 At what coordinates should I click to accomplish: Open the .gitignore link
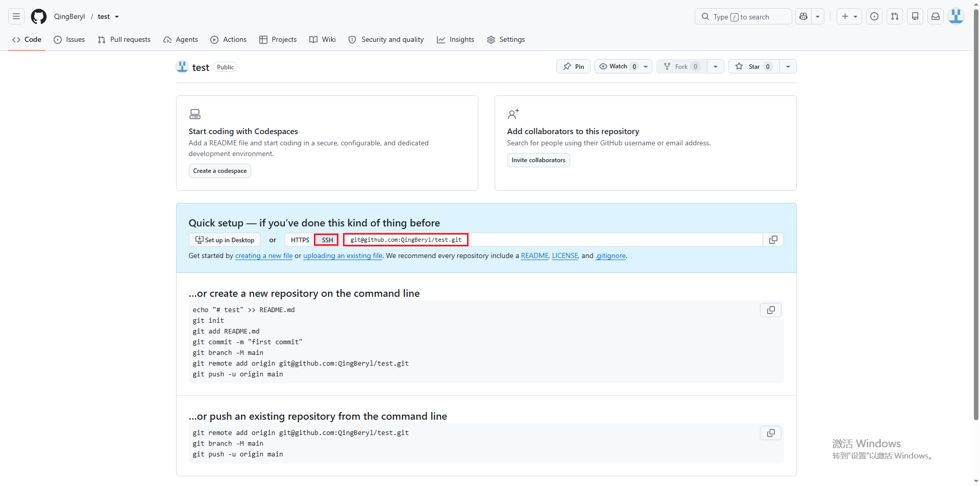[x=610, y=255]
